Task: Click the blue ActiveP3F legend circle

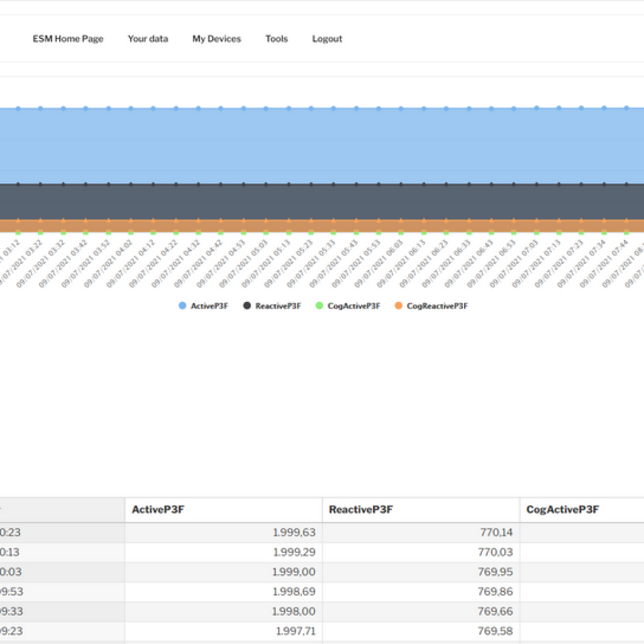Action: [x=182, y=306]
